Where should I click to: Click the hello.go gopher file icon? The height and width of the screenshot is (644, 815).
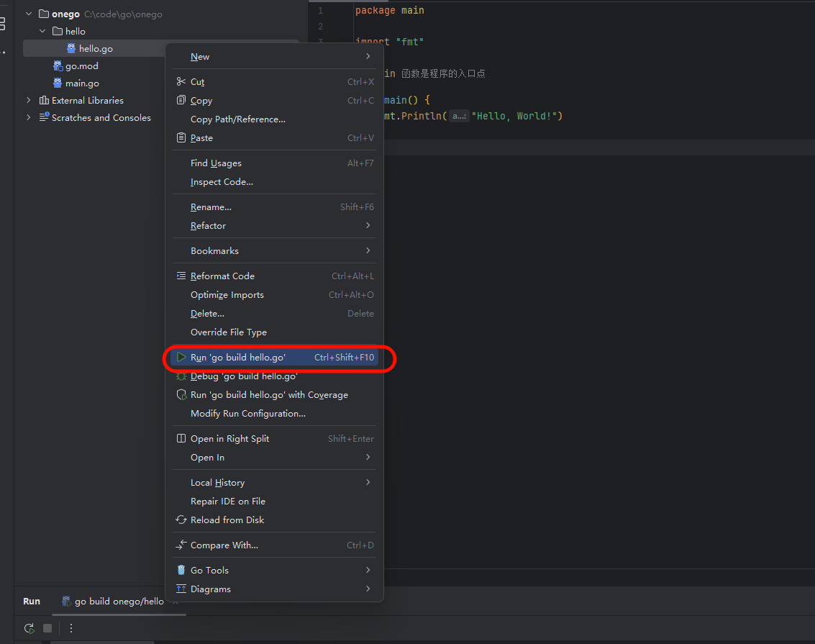(71, 48)
